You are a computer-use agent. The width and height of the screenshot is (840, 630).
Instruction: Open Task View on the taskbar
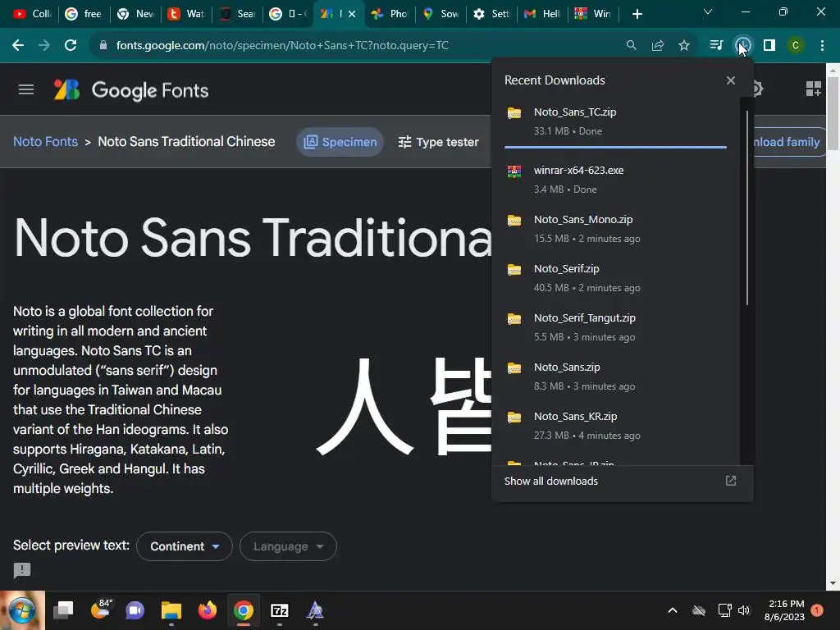point(63,610)
